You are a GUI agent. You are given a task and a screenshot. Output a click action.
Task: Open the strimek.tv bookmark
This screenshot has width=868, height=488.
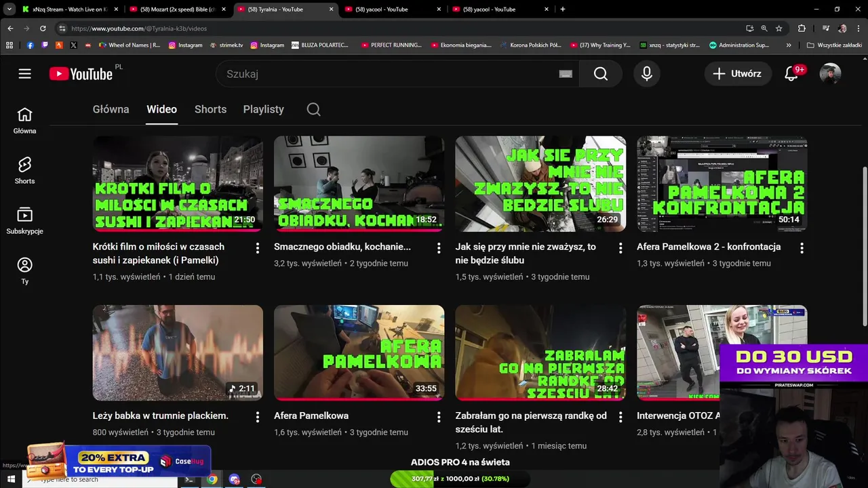pos(226,45)
